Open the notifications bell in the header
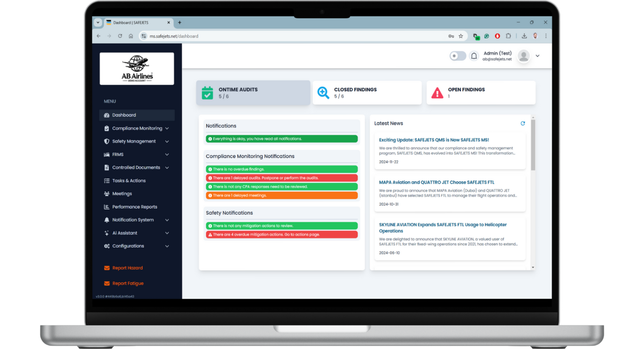The width and height of the screenshot is (644, 349). [x=474, y=56]
